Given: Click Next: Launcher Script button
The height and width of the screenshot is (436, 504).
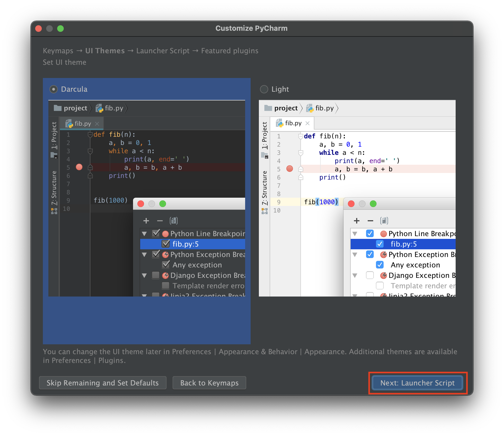Looking at the screenshot, I should (x=417, y=383).
